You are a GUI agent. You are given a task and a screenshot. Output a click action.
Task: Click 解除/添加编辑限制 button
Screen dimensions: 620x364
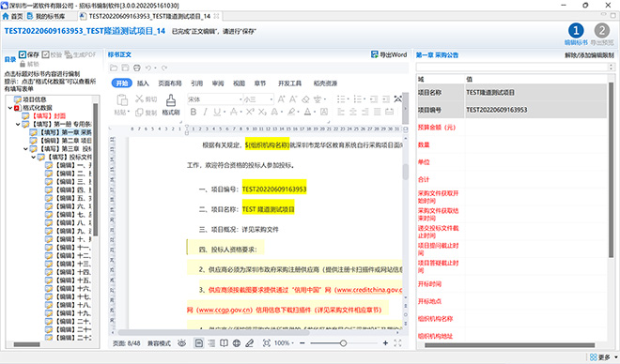589,55
